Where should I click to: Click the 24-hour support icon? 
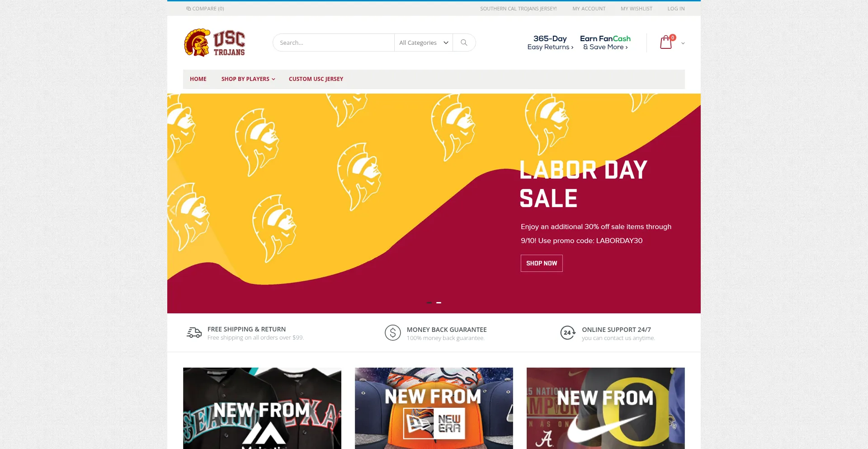click(x=568, y=333)
